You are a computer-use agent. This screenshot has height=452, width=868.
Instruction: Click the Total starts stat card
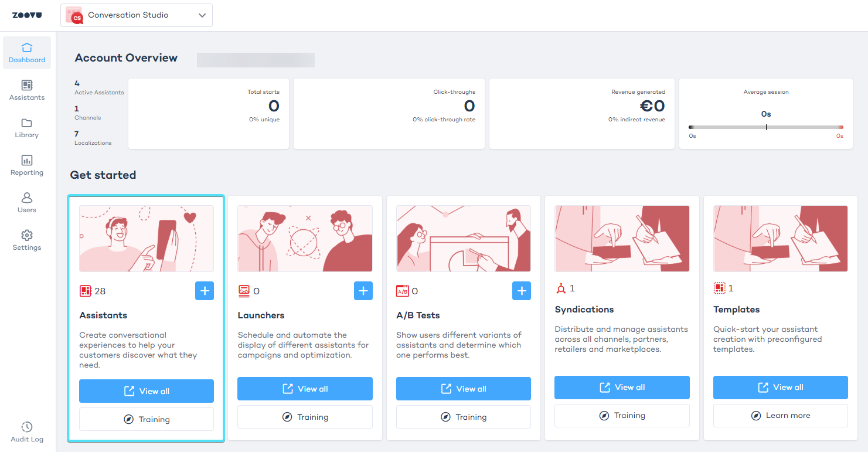208,114
